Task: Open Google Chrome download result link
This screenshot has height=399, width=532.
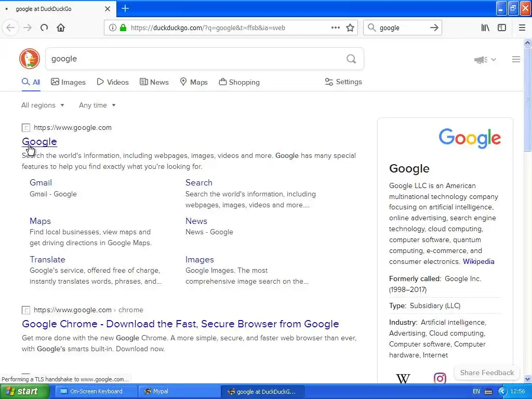Action: pos(180,324)
